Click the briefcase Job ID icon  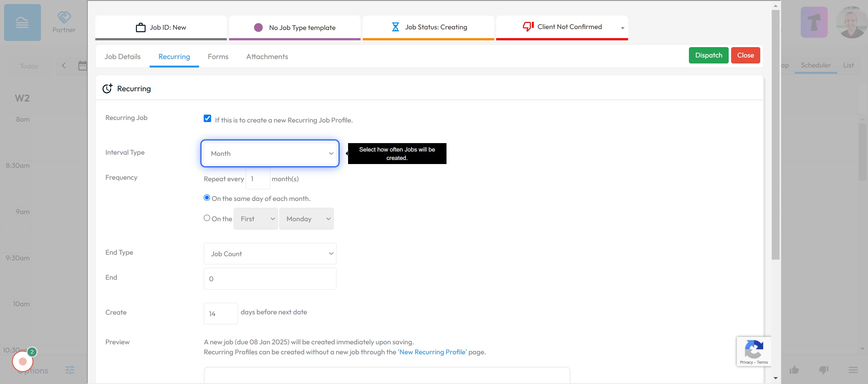pyautogui.click(x=141, y=27)
